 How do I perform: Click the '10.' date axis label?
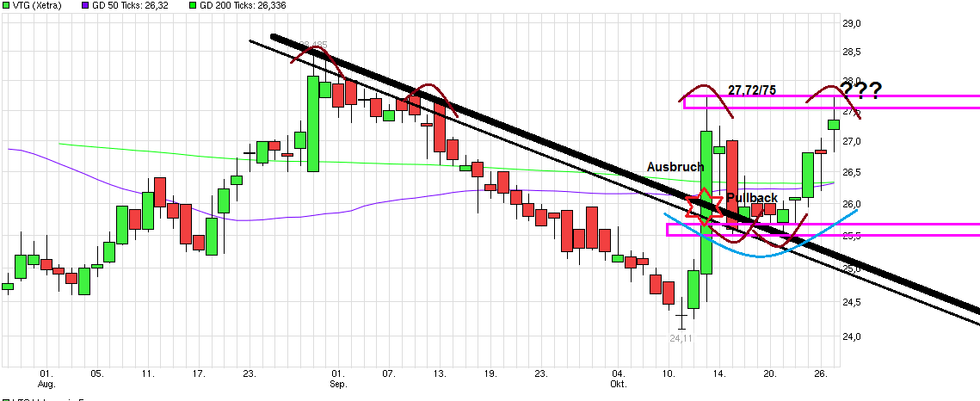click(669, 373)
